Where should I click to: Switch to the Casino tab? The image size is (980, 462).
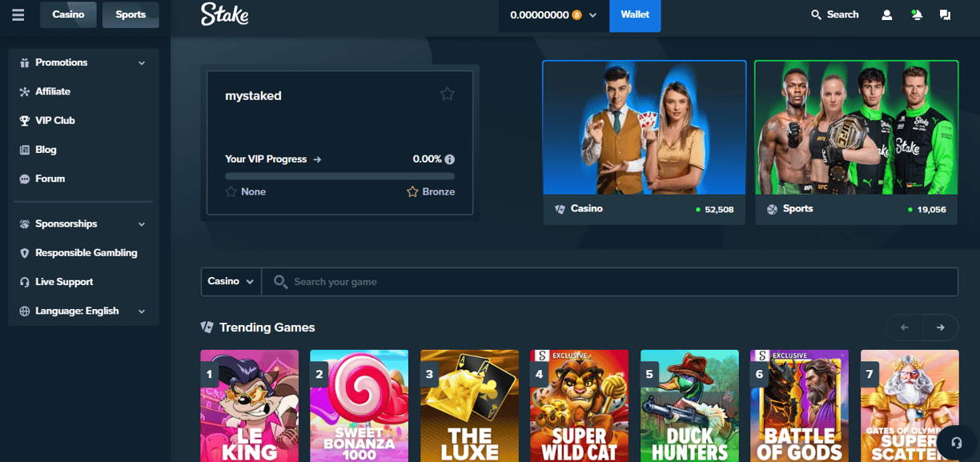(x=68, y=14)
